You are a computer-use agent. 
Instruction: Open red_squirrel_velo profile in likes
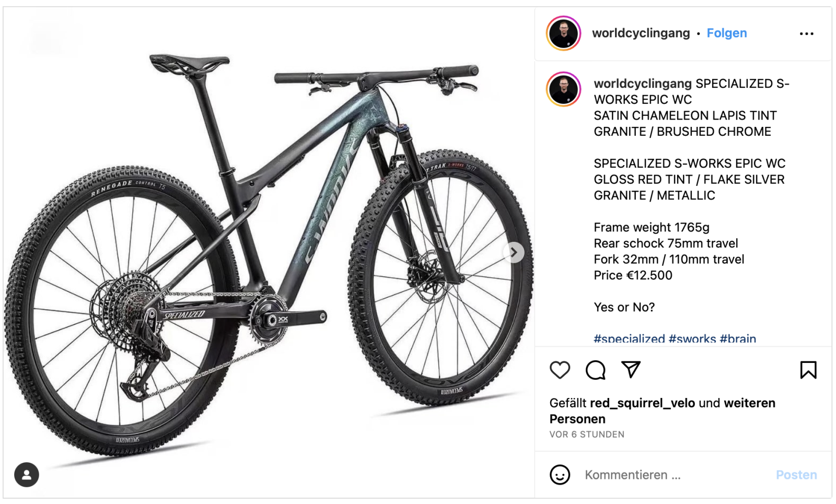point(642,403)
